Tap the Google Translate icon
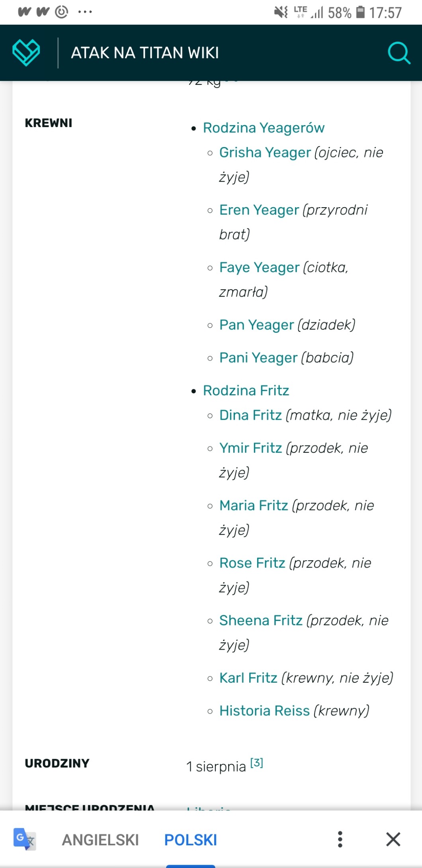This screenshot has height=868, width=422. (x=25, y=839)
